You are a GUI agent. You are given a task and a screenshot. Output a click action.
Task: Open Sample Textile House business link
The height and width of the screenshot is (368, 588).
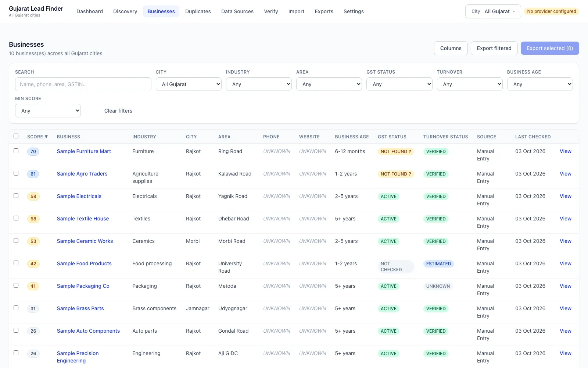[x=83, y=219]
